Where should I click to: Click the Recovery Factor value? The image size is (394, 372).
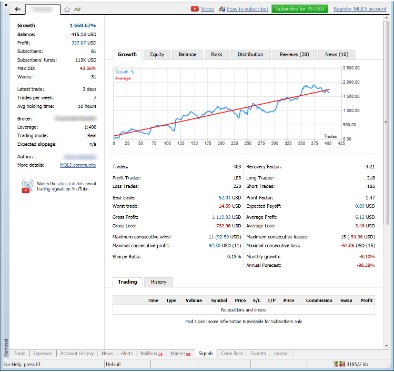click(370, 167)
